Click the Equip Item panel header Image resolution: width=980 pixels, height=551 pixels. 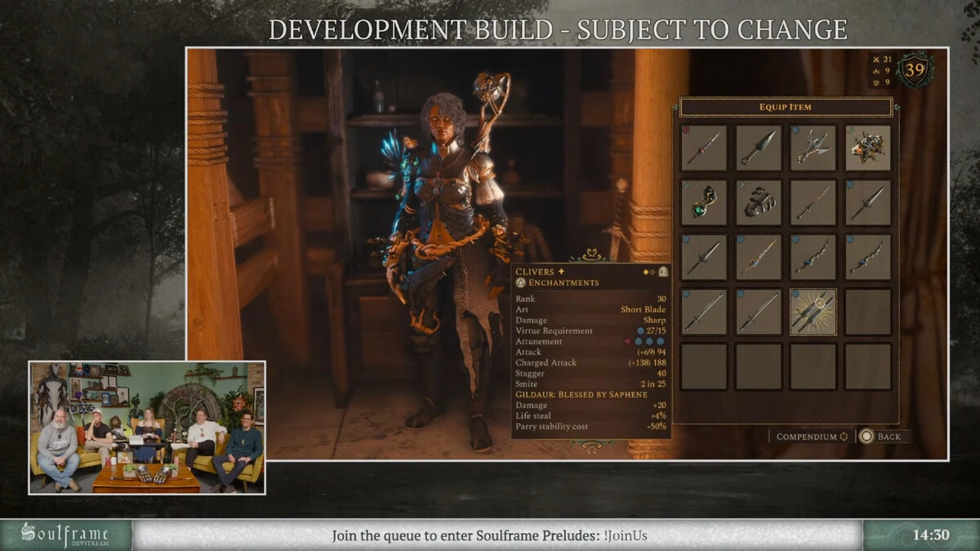point(785,107)
